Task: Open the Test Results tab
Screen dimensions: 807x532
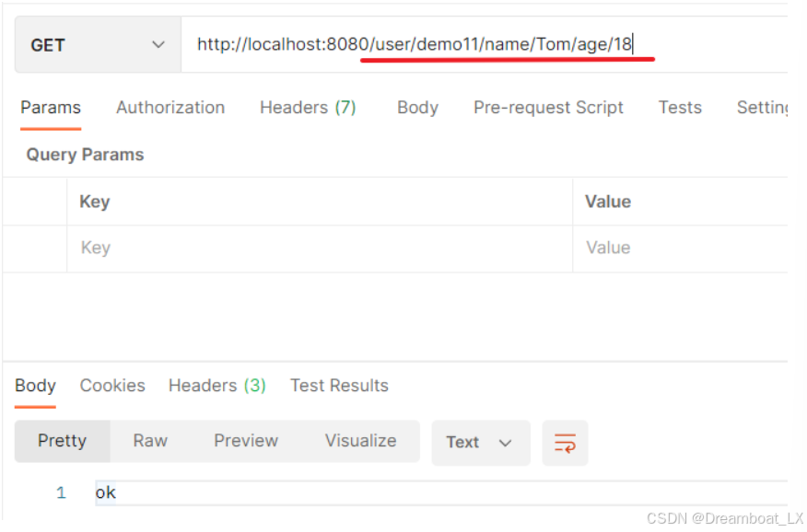Action: 339,386
